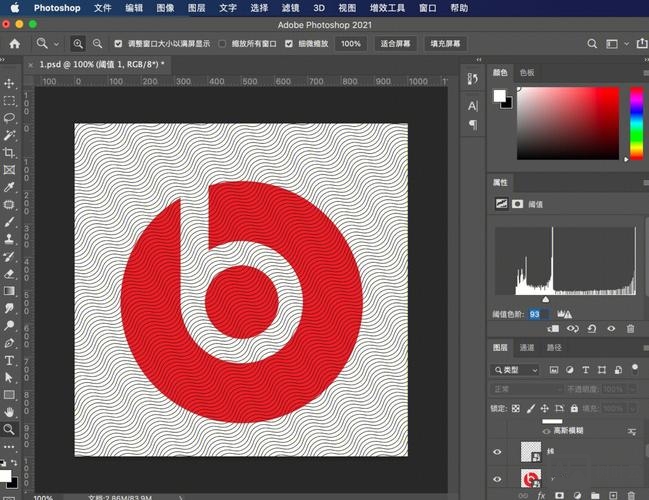649x500 pixels.
Task: Open the 滤镜 menu
Action: point(289,7)
